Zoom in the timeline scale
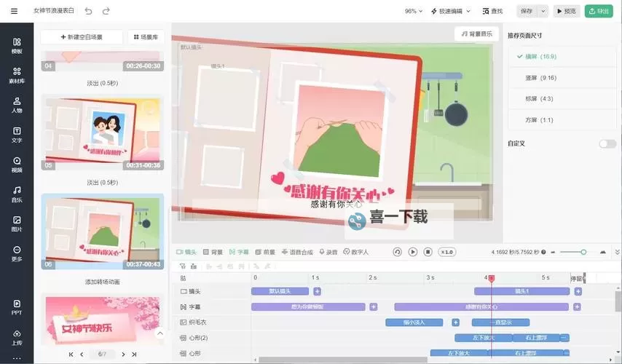Image resolution: width=622 pixels, height=364 pixels. (603, 252)
